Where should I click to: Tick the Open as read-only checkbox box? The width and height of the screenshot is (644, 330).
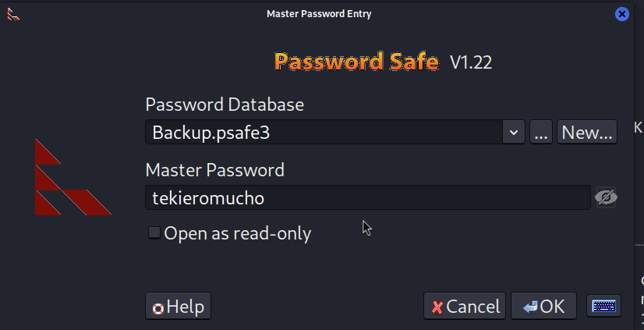154,232
